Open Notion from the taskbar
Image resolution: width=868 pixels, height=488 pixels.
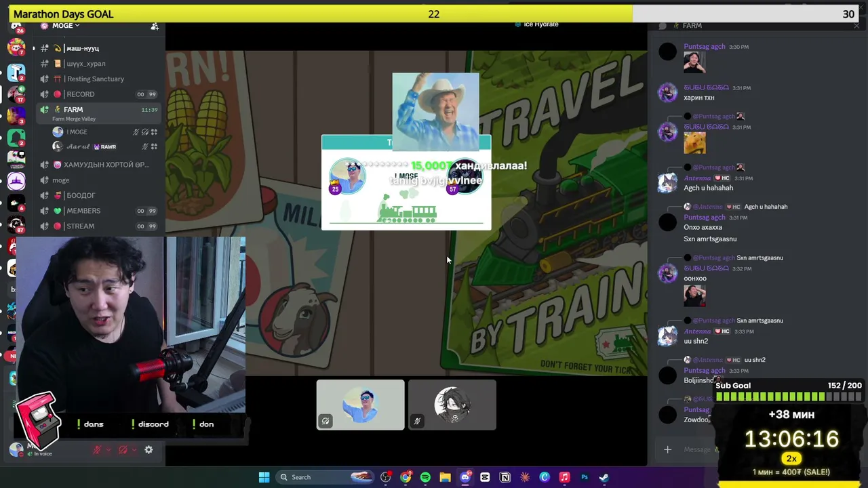[505, 477]
